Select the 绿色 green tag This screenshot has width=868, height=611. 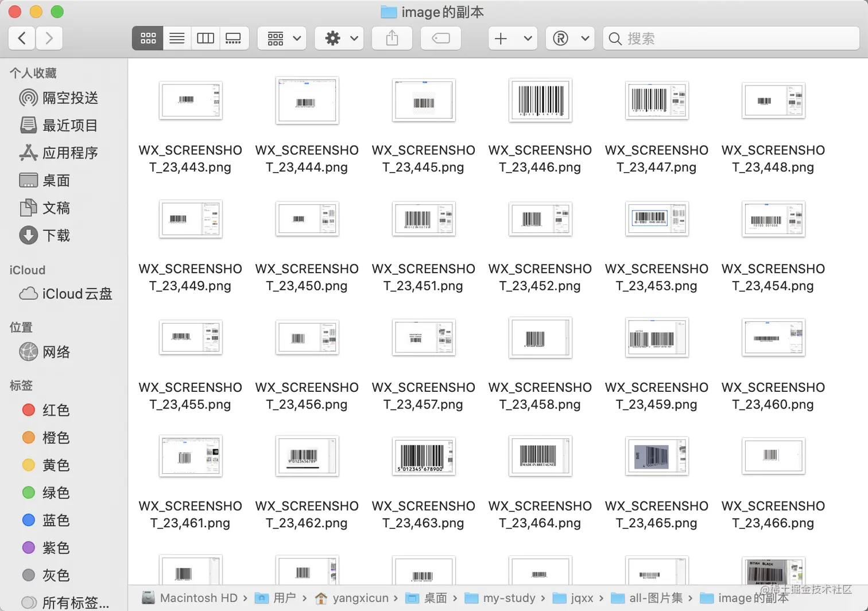click(x=46, y=493)
